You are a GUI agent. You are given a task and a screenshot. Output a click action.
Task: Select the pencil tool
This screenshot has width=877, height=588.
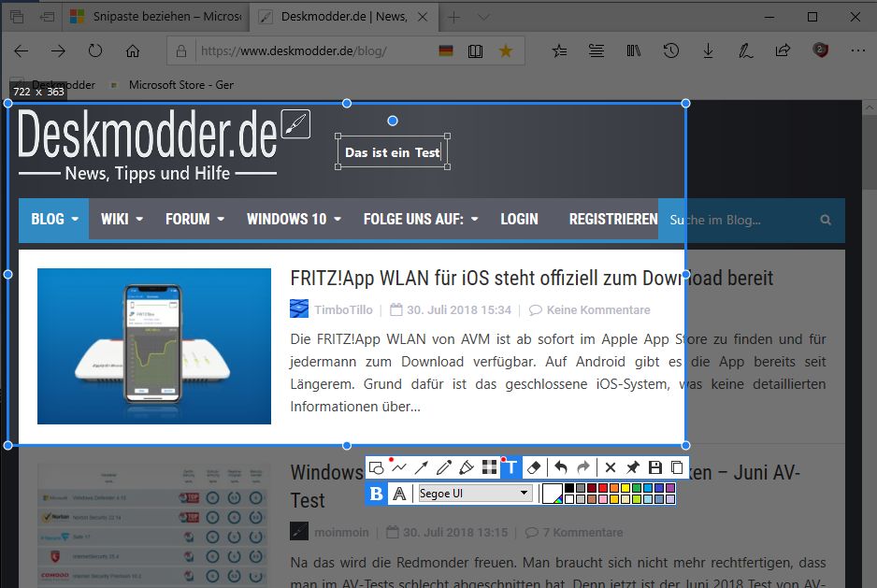click(x=444, y=467)
